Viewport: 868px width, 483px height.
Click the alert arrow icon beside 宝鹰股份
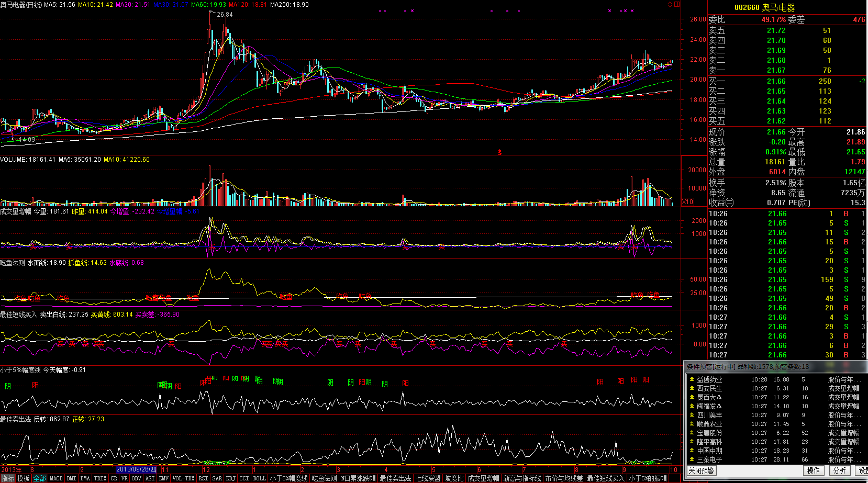692,433
